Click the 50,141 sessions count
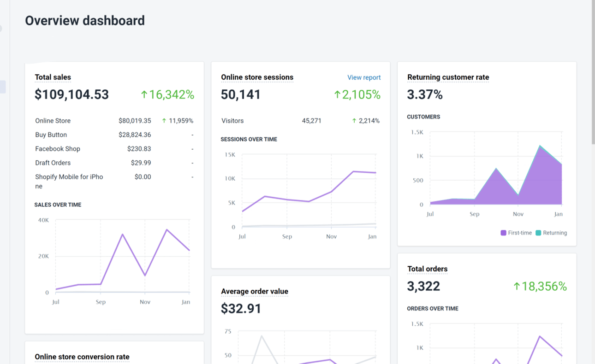 (241, 94)
